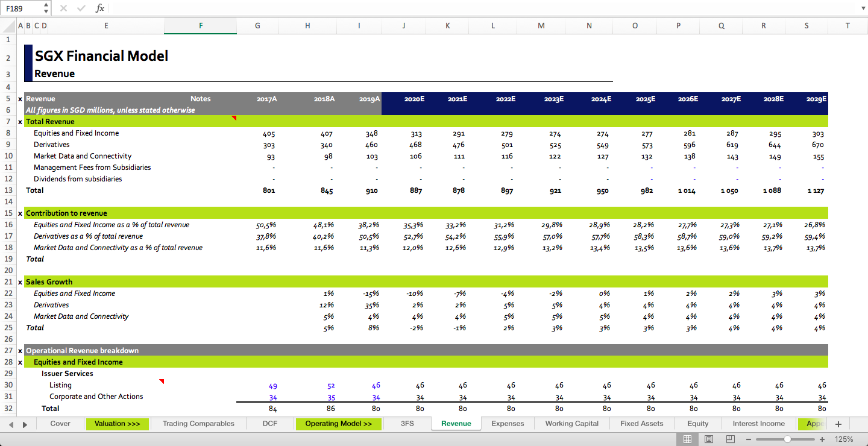This screenshot has width=868, height=446.
Task: Select the active Revenue sheet tab
Action: point(456,424)
